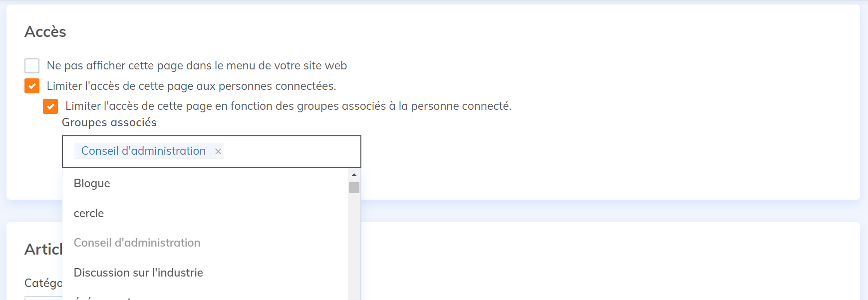This screenshot has height=300, width=868.
Task: Click the selected Conseil d'administration tag text
Action: [143, 151]
